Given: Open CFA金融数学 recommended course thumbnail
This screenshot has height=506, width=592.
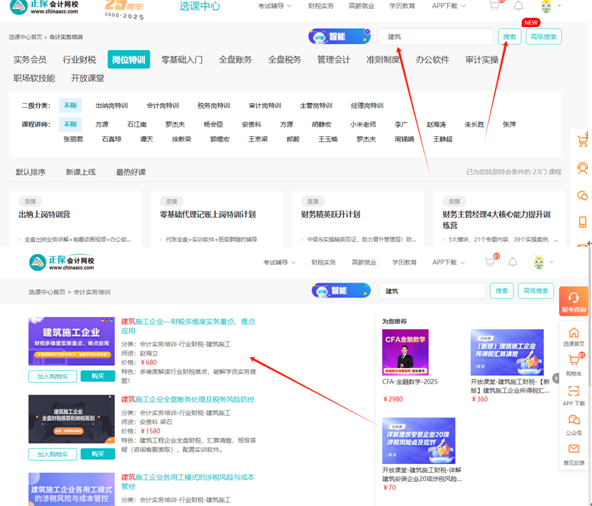Looking at the screenshot, I should tap(405, 352).
